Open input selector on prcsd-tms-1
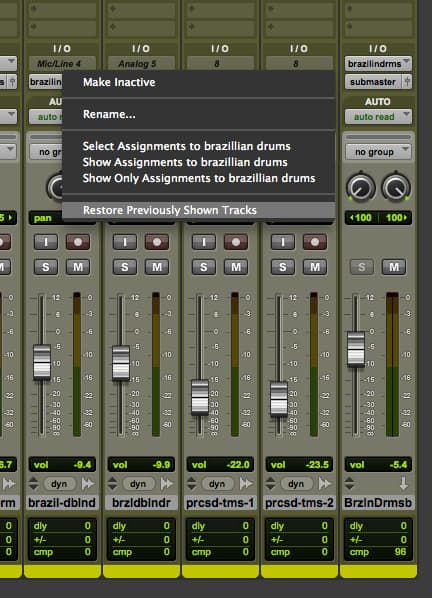This screenshot has height=598, width=432. [220, 63]
